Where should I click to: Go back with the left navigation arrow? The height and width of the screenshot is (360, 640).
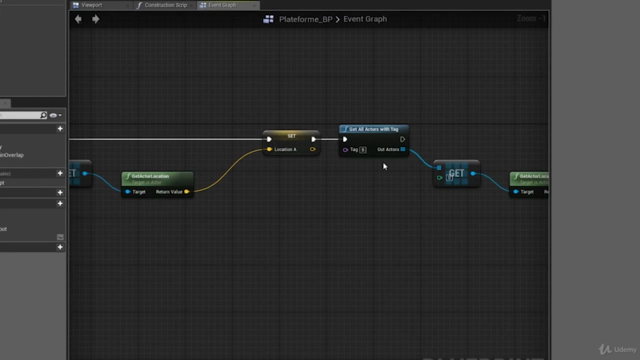pyautogui.click(x=78, y=19)
